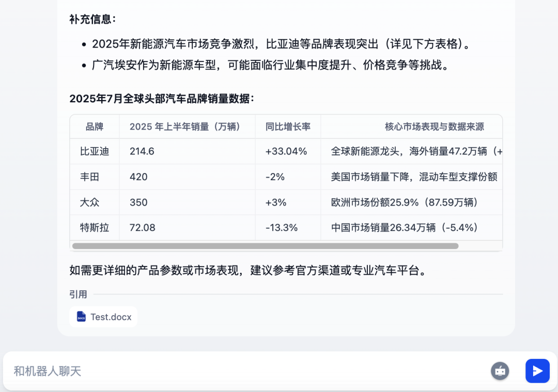This screenshot has height=392, width=558.
Task: Click the 引用 section label
Action: click(x=78, y=294)
